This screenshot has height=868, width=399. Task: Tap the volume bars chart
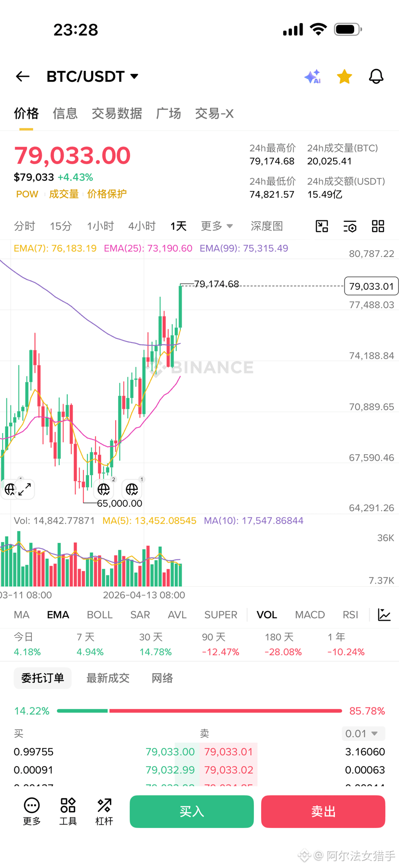tap(92, 558)
